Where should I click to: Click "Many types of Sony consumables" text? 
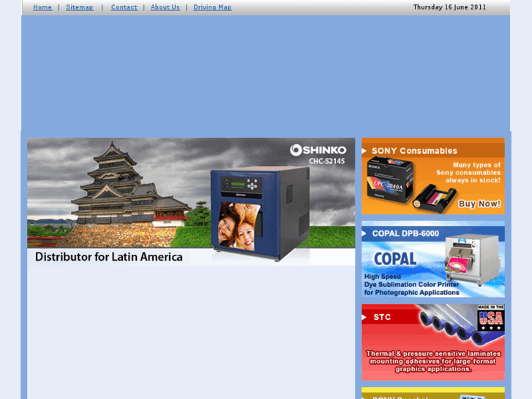(x=468, y=173)
